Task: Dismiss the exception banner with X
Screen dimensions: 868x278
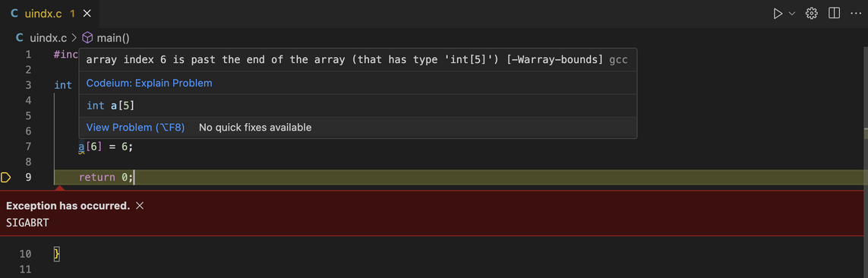Action: (x=140, y=205)
